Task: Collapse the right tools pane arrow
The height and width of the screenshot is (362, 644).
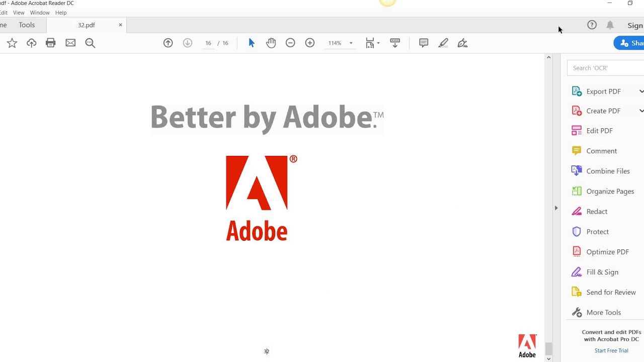Action: [556, 208]
